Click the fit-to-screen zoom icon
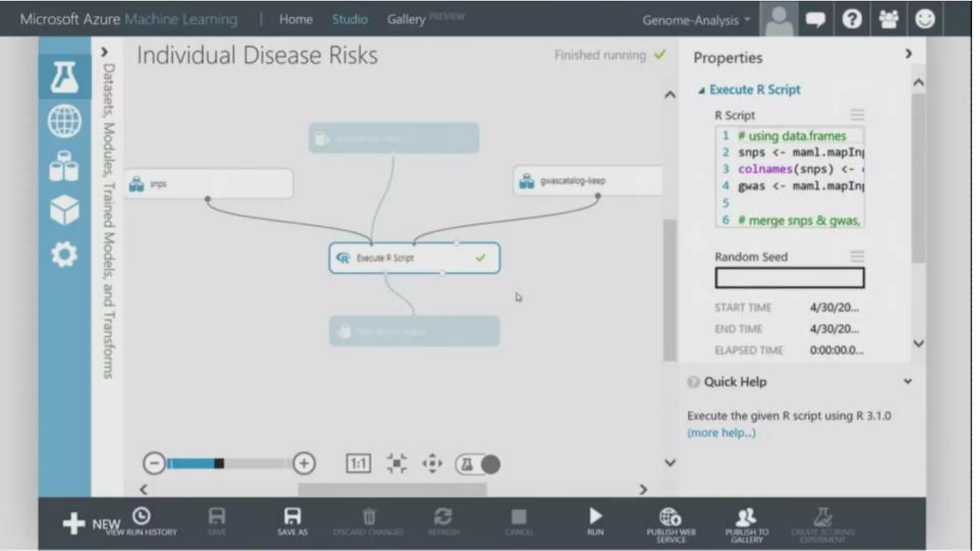The width and height of the screenshot is (980, 551). point(397,463)
